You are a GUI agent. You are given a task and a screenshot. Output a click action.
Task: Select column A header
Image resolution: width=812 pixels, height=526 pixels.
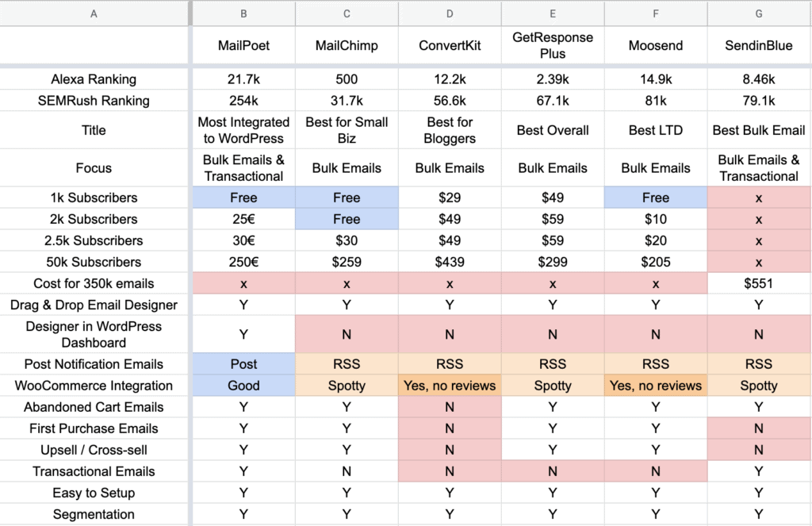coord(94,13)
